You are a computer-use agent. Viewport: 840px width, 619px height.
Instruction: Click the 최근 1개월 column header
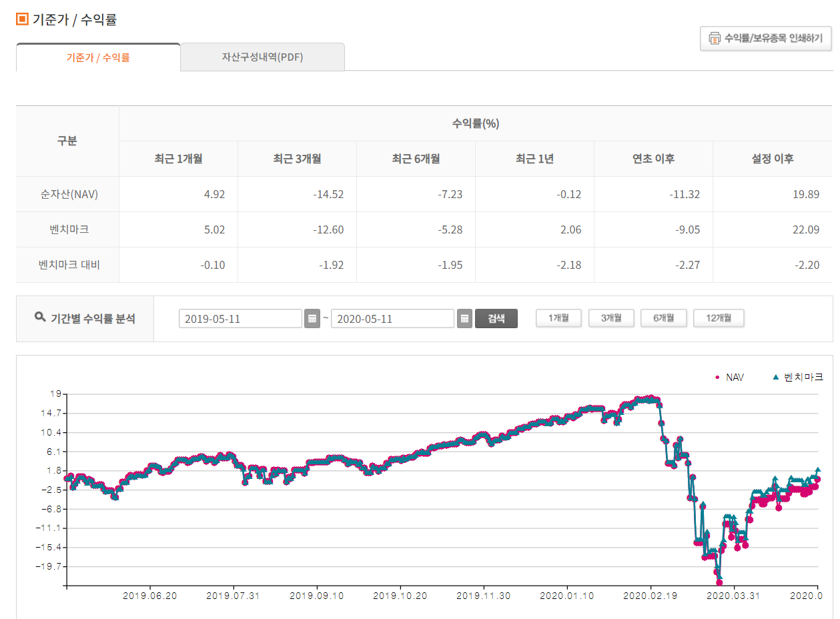click(178, 159)
